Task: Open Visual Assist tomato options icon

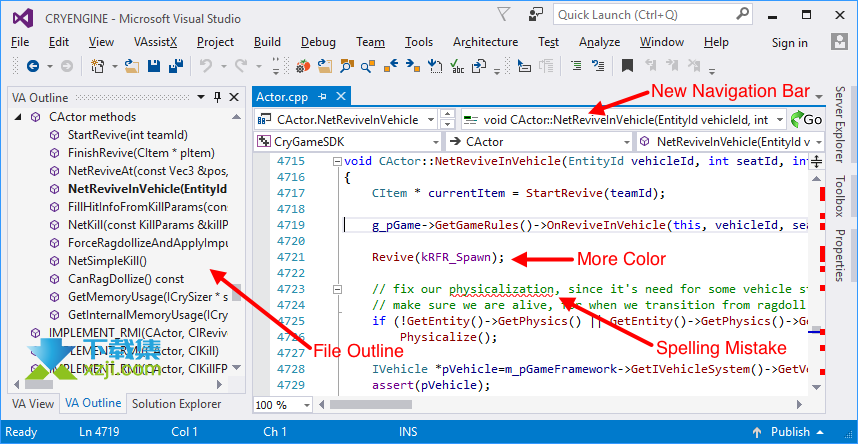Action: 303,66
